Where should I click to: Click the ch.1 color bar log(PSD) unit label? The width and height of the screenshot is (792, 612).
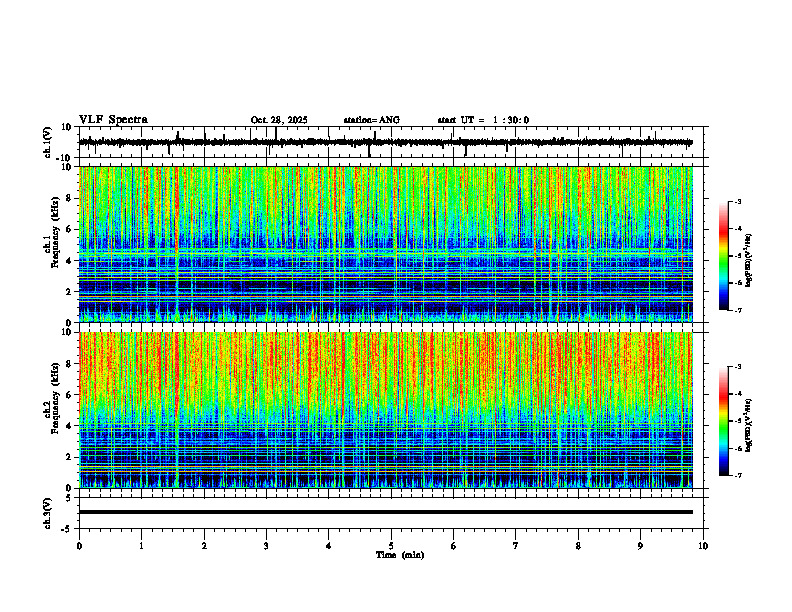[749, 260]
